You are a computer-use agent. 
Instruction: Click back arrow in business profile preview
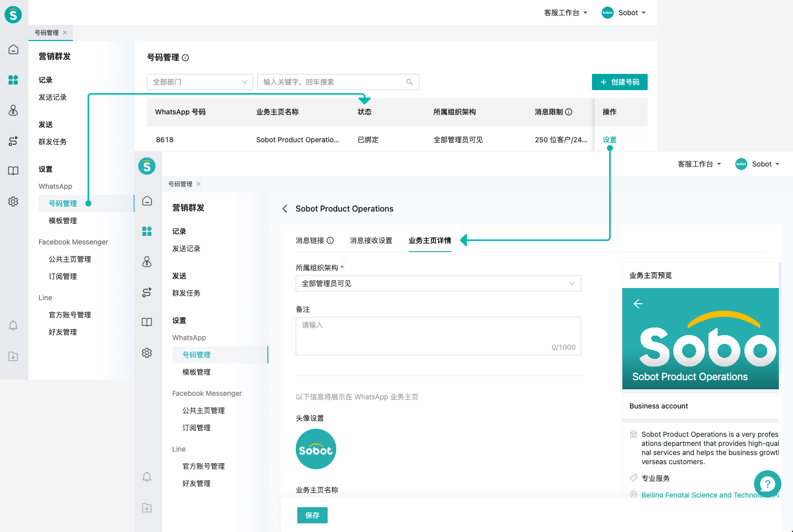pyautogui.click(x=638, y=304)
